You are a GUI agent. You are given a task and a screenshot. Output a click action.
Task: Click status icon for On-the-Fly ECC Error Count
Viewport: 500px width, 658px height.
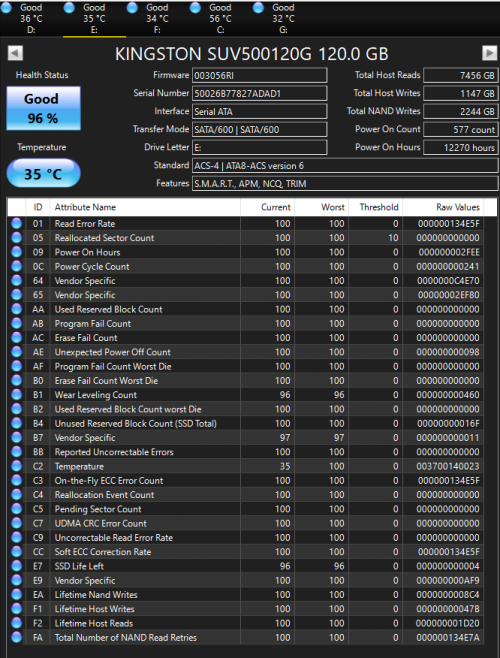point(16,480)
